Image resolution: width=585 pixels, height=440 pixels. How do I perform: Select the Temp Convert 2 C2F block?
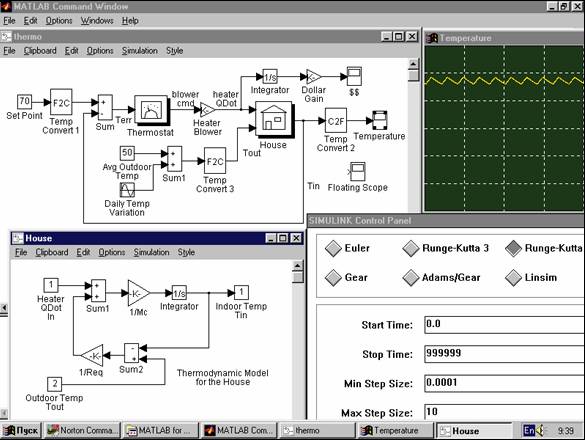click(336, 121)
